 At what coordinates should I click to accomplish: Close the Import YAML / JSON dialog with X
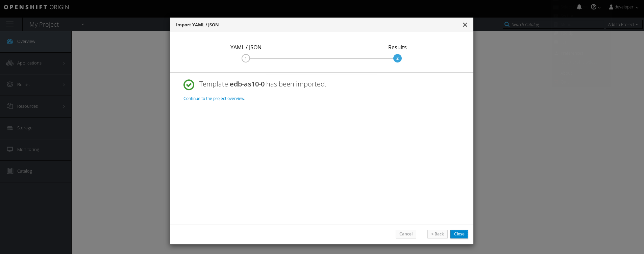pos(465,25)
